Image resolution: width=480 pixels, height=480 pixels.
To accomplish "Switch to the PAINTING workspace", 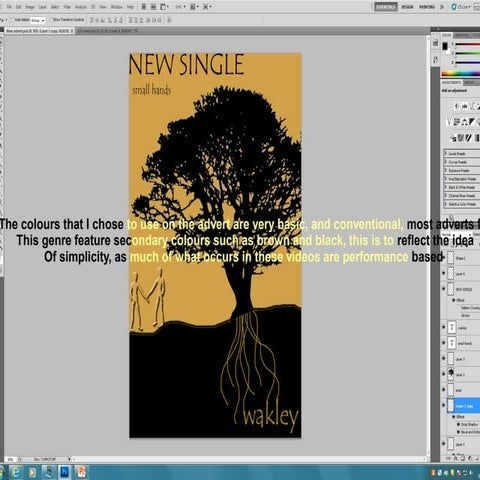I will [427, 7].
